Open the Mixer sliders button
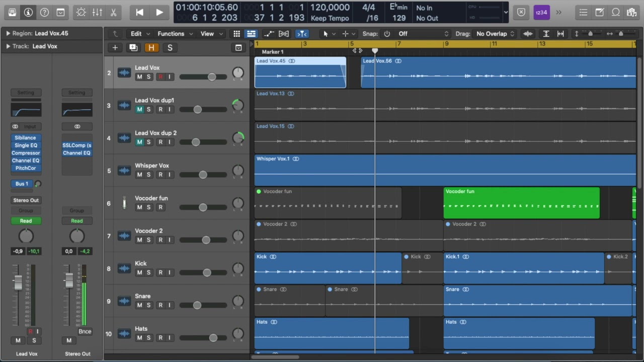 [x=97, y=12]
